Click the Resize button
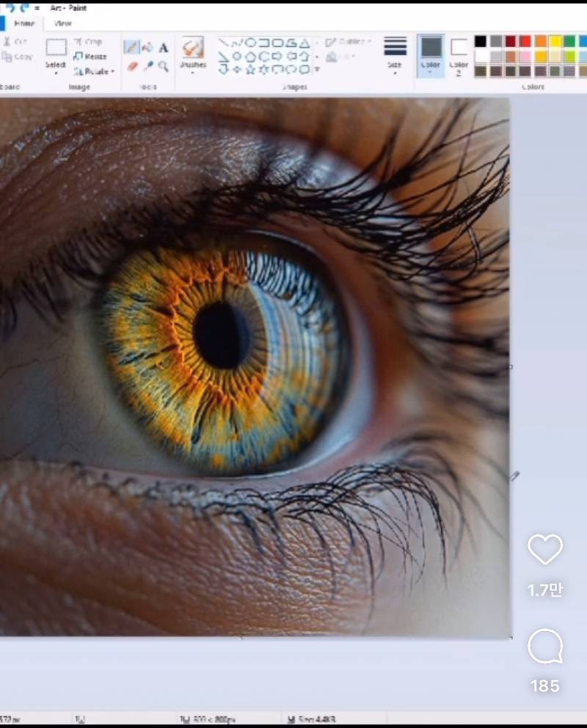 coord(90,57)
